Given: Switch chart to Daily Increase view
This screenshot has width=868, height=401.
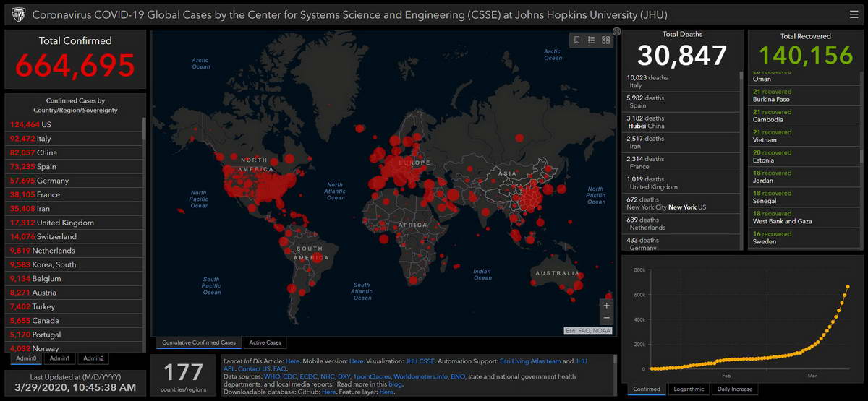Looking at the screenshot, I should click(x=733, y=389).
